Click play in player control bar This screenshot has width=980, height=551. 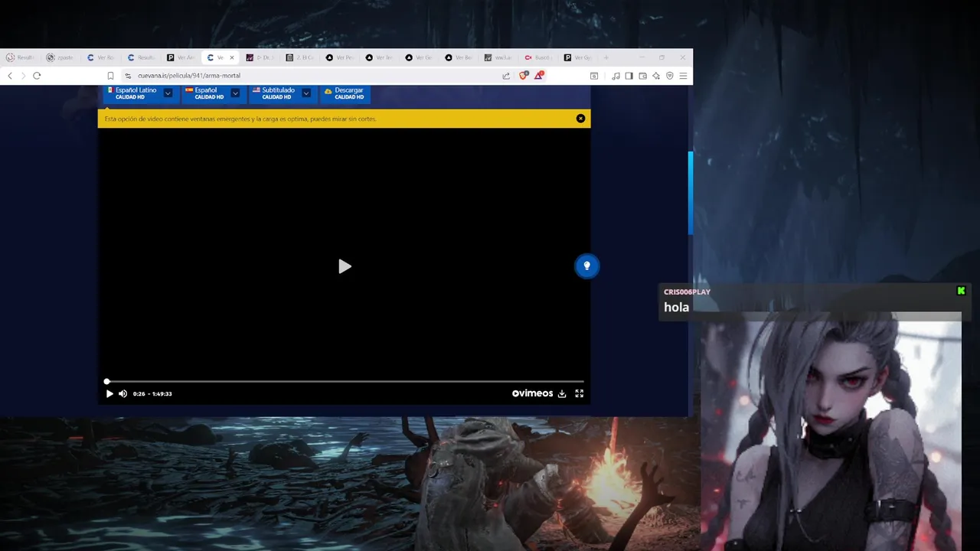pyautogui.click(x=109, y=393)
